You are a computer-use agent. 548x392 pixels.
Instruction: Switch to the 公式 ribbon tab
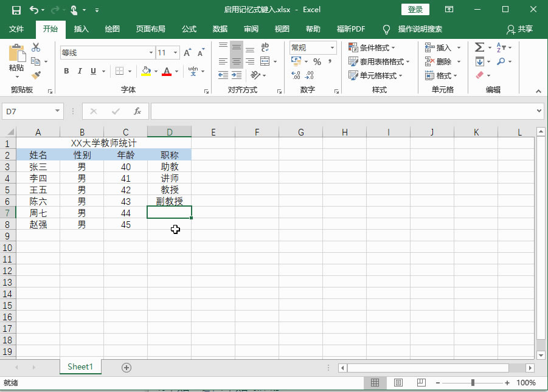pos(189,28)
